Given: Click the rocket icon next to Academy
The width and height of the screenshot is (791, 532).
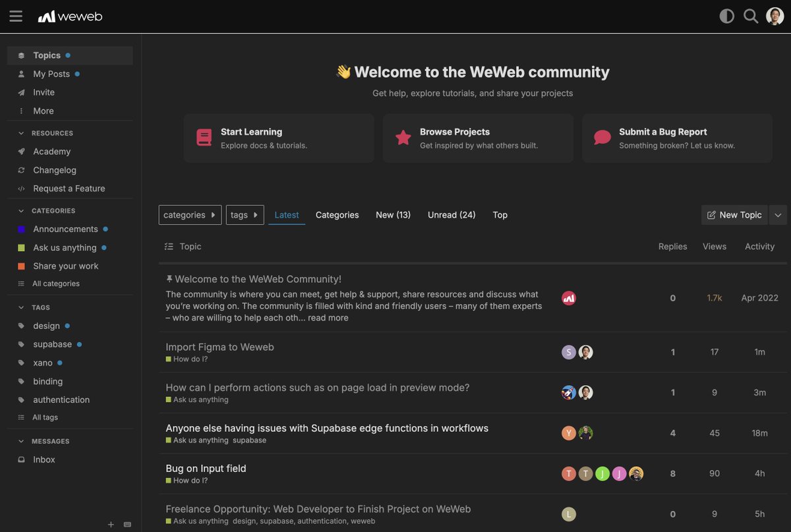Looking at the screenshot, I should [x=21, y=152].
